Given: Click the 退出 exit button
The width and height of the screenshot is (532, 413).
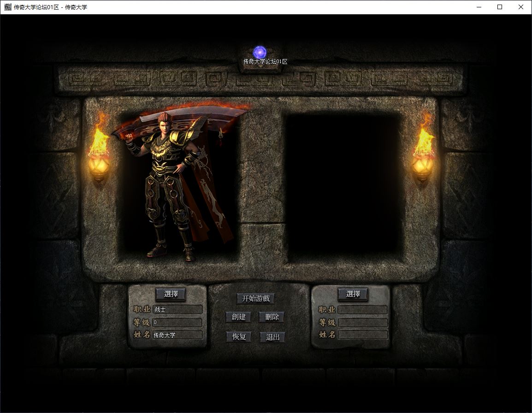Looking at the screenshot, I should tap(272, 337).
